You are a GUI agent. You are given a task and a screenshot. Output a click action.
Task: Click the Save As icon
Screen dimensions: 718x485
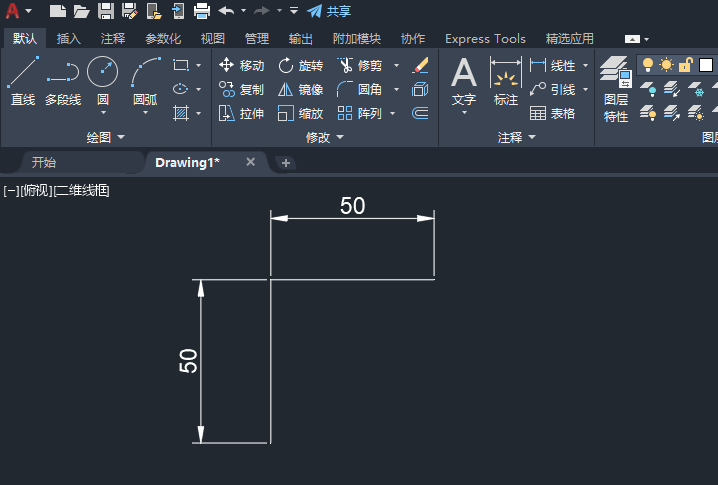130,11
